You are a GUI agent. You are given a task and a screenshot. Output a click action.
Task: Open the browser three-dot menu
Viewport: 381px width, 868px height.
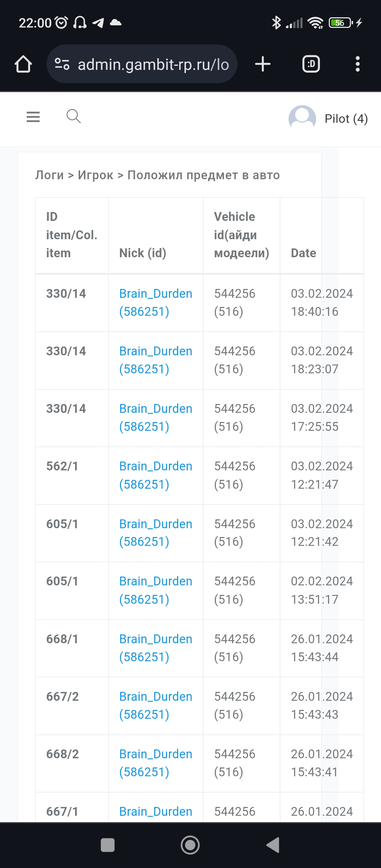tap(357, 64)
